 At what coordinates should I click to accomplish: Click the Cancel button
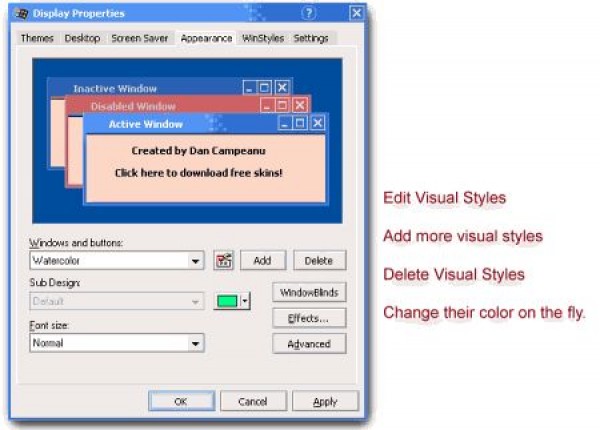pos(253,401)
